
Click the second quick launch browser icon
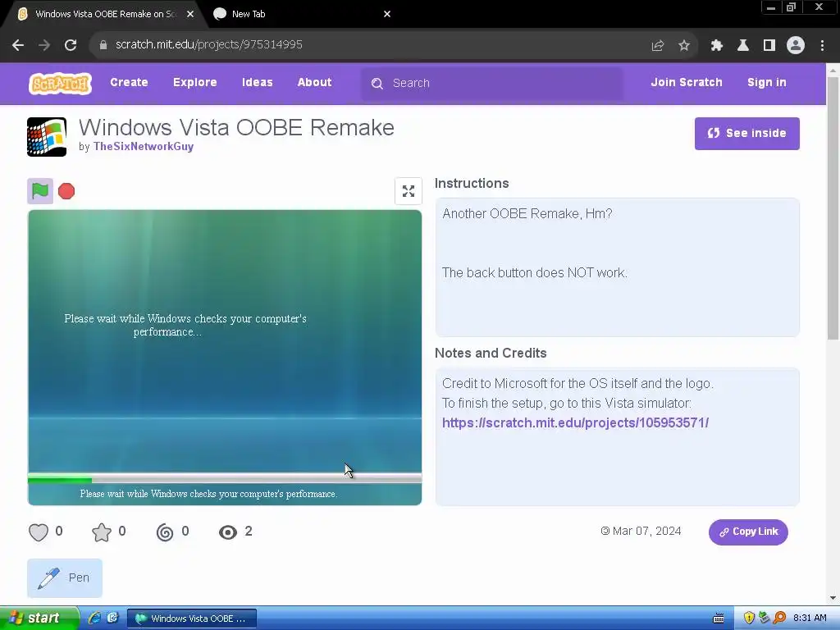pyautogui.click(x=112, y=619)
